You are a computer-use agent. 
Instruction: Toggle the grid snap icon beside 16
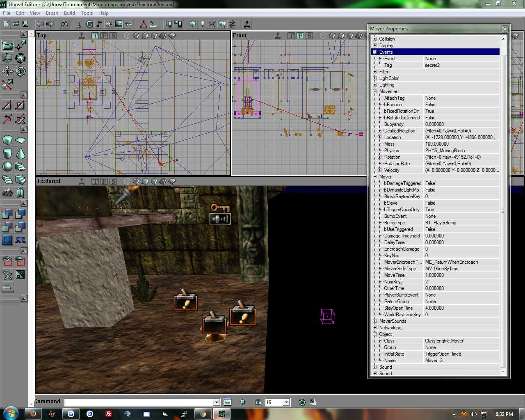click(258, 402)
